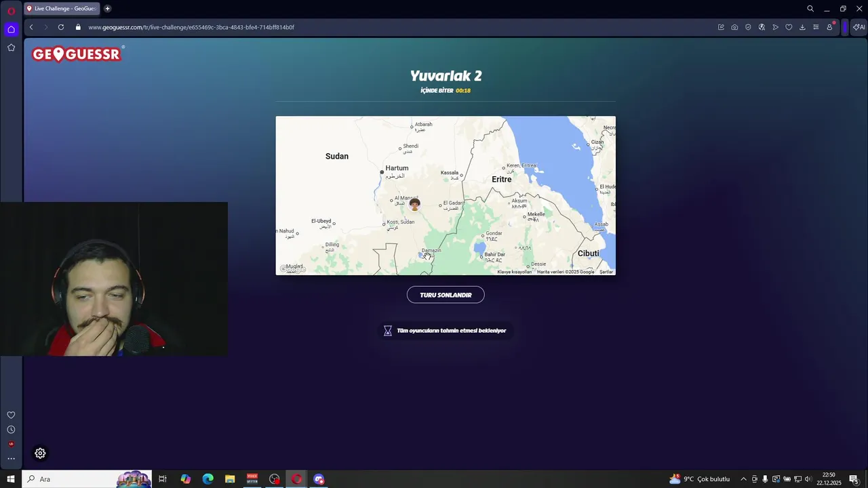Open Copilot from the taskbar
The image size is (868, 488).
point(185,479)
